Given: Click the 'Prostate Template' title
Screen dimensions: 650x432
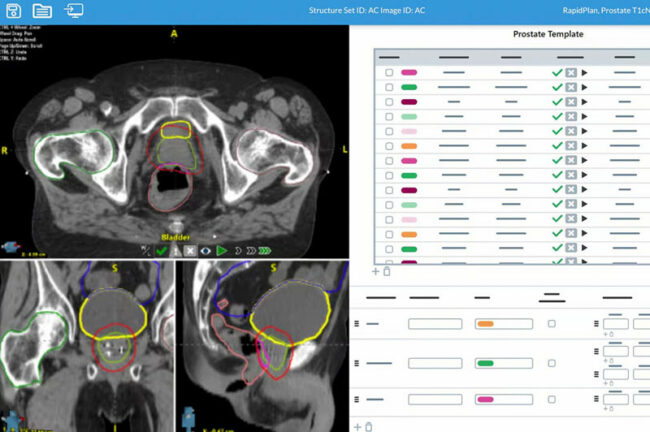Looking at the screenshot, I should click(548, 34).
